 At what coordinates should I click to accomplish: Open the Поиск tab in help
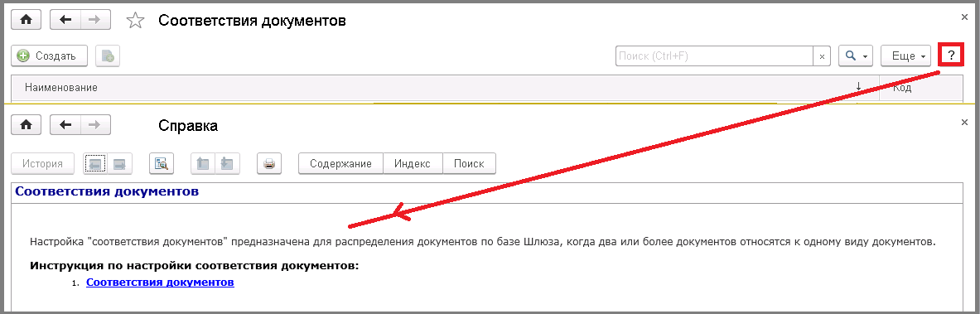point(469,163)
